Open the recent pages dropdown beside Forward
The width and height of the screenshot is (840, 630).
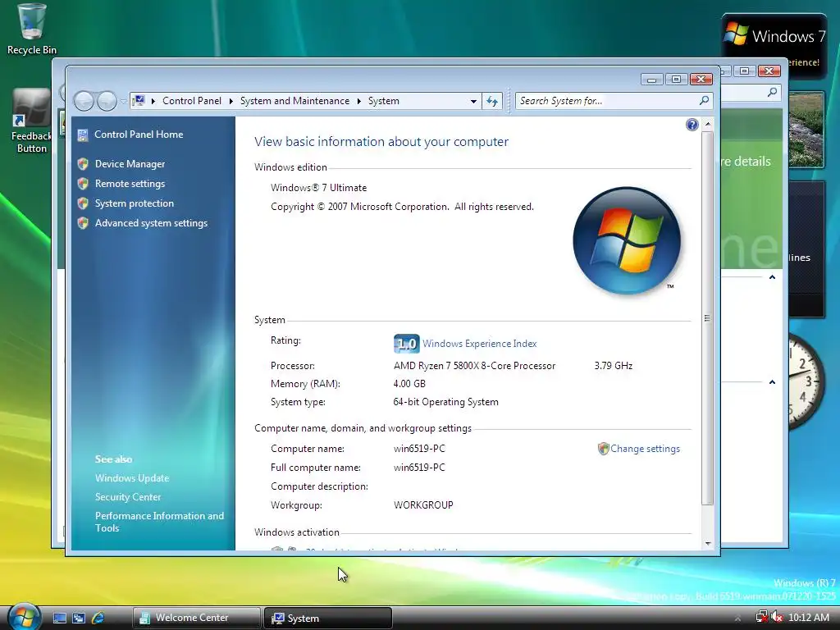[123, 101]
